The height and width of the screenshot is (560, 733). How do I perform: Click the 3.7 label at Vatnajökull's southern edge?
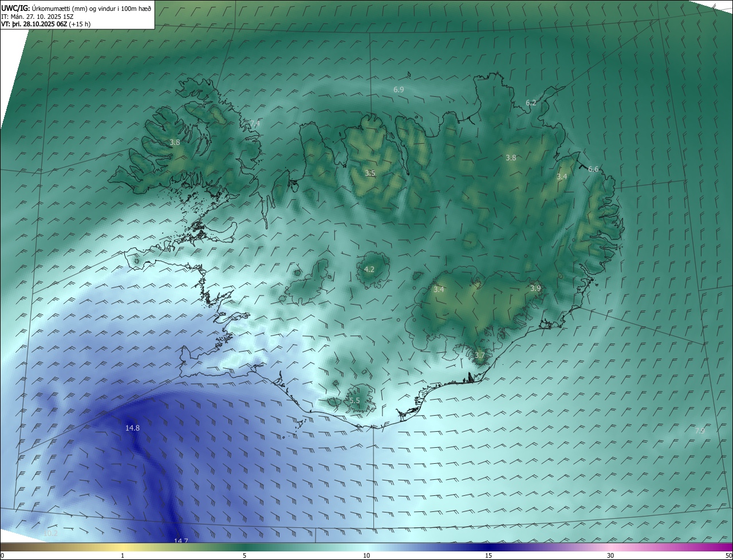coord(479,356)
